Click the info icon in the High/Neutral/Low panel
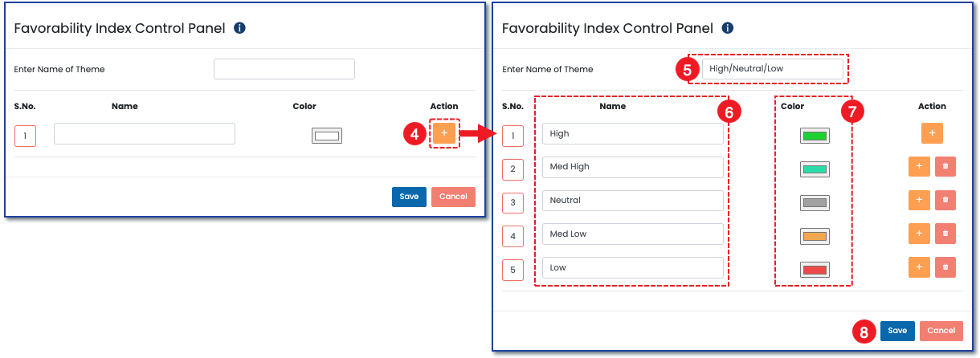Screen dimensions: 980x358 (x=728, y=28)
